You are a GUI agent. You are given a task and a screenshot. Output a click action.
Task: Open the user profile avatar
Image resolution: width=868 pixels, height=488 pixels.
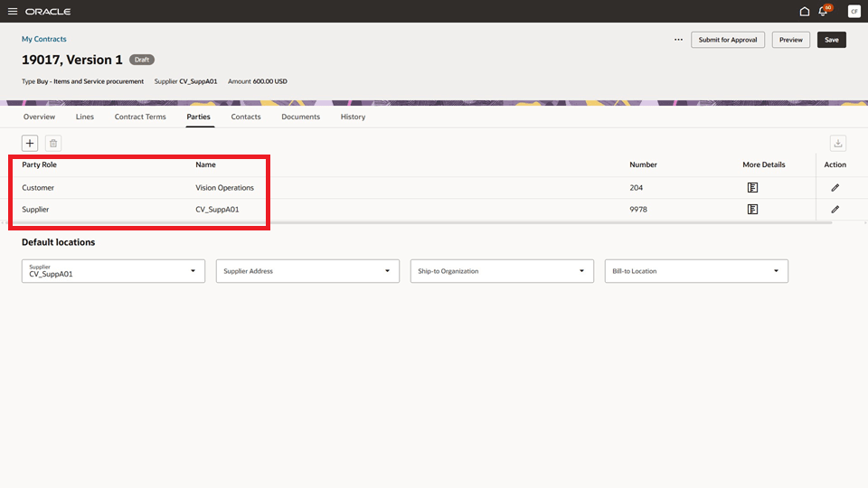(854, 11)
